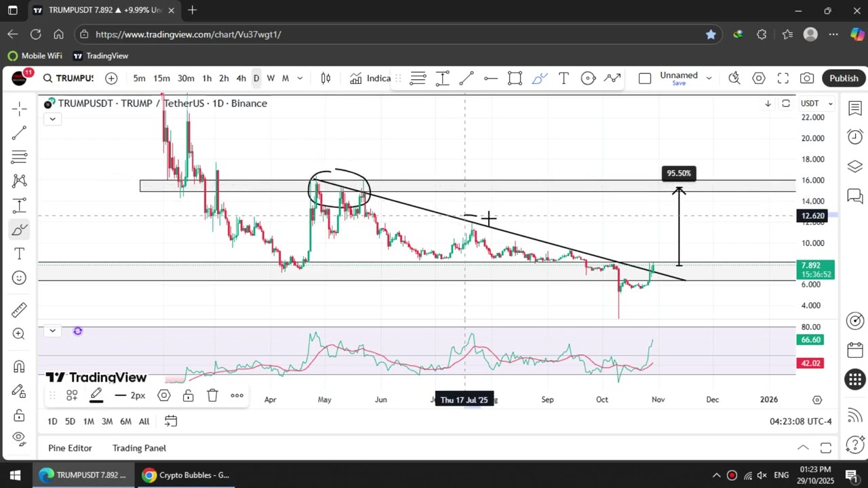Screen dimensions: 868x488
Task: Open more options in drawing floating toolbar
Action: [237, 395]
